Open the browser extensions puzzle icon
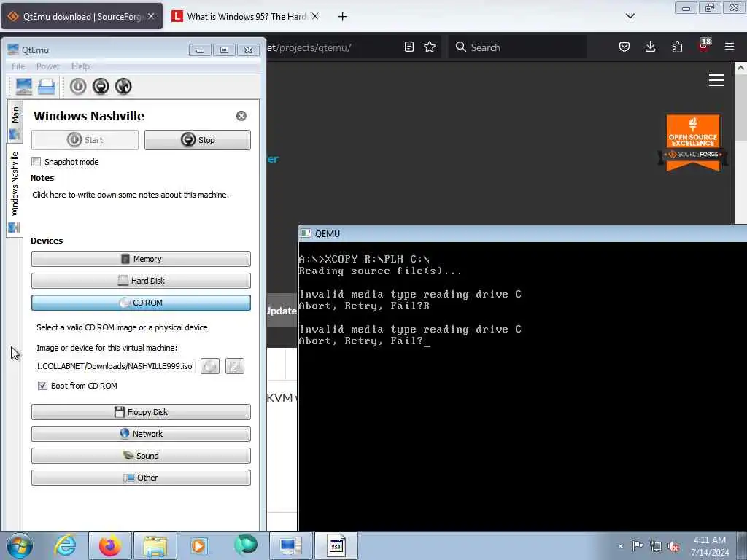This screenshot has width=747, height=560. tap(677, 47)
